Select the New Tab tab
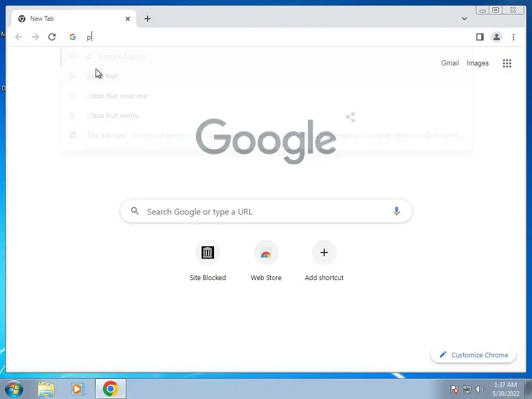 click(74, 19)
